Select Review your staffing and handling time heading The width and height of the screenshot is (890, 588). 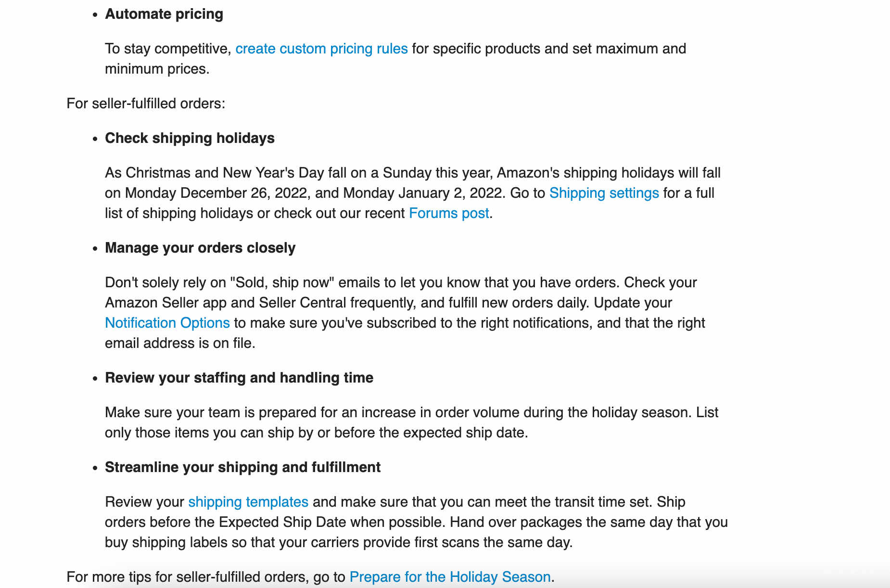239,378
